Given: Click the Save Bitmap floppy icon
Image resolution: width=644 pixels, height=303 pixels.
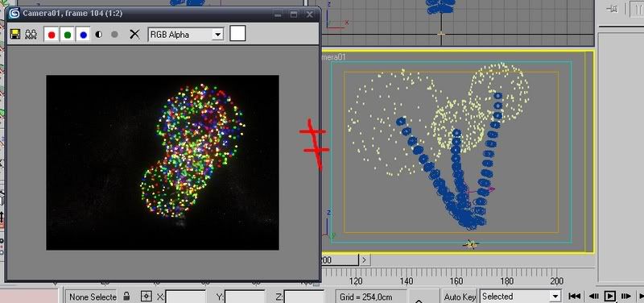Looking at the screenshot, I should (x=15, y=34).
